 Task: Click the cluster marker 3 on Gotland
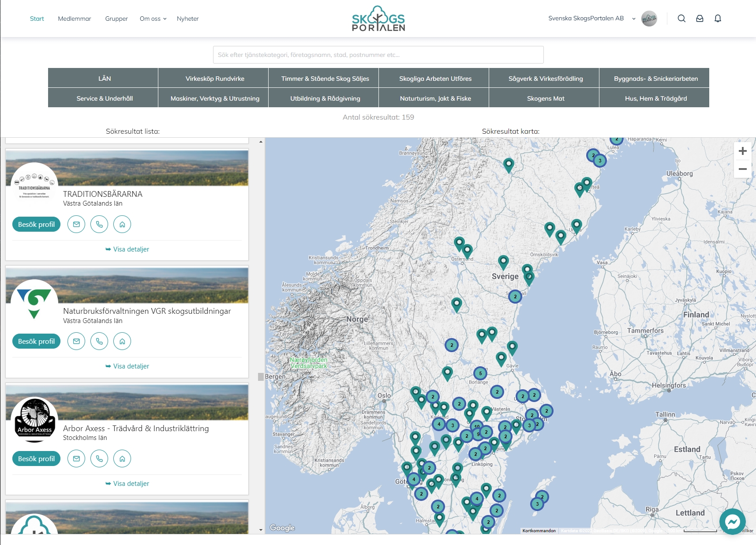click(537, 504)
